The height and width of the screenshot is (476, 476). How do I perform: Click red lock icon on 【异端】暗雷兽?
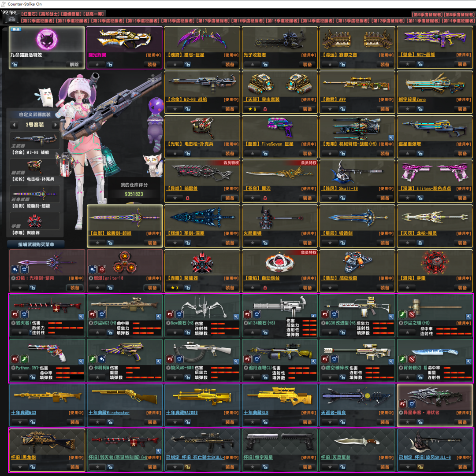point(187,198)
